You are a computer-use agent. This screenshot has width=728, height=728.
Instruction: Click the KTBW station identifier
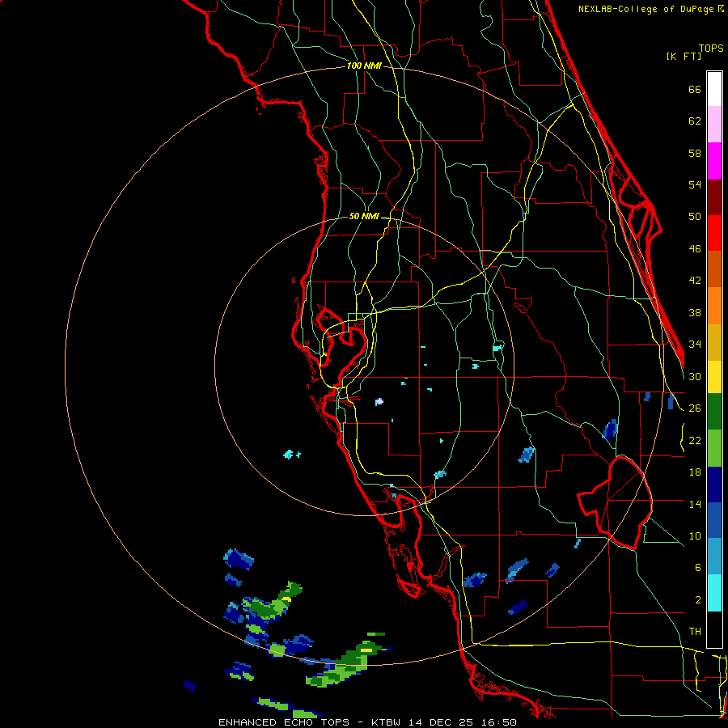pos(386,722)
